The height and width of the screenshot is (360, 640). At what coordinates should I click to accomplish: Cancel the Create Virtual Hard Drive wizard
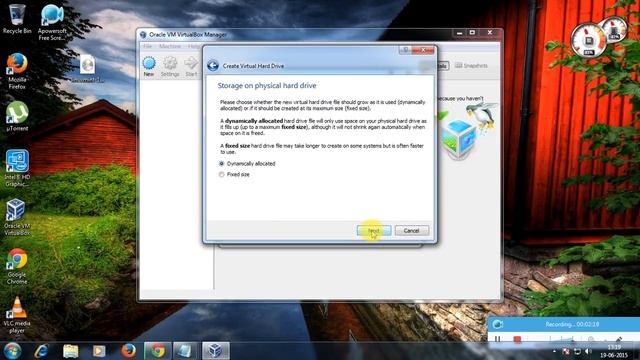[x=411, y=231]
